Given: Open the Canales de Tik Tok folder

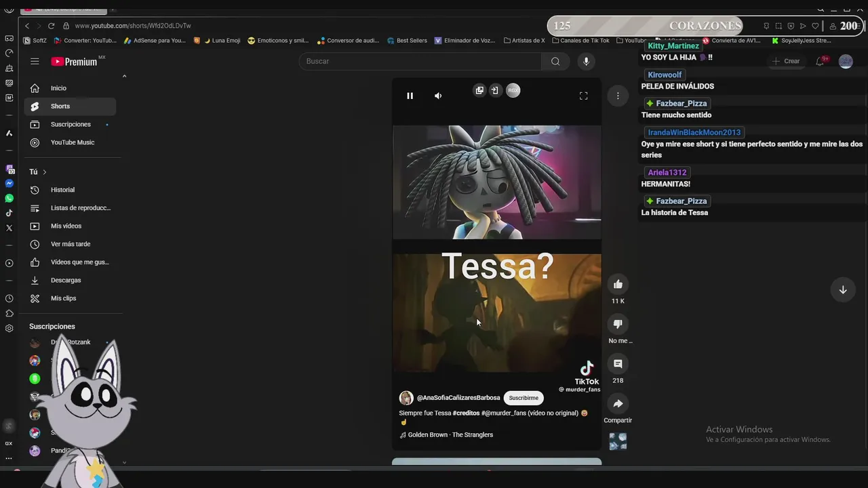Looking at the screenshot, I should [580, 41].
